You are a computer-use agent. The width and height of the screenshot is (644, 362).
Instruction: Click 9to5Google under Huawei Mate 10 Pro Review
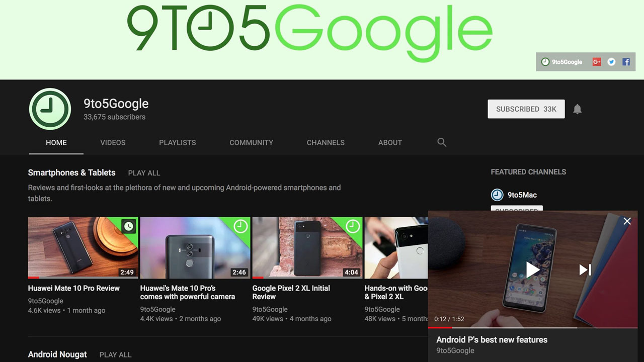point(46,301)
